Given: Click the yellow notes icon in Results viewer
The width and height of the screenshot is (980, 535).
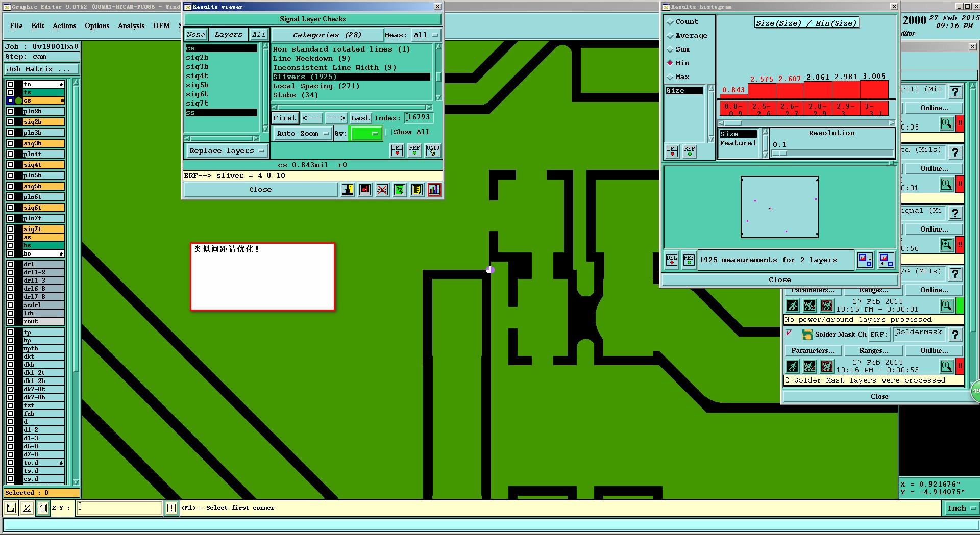Looking at the screenshot, I should [417, 190].
